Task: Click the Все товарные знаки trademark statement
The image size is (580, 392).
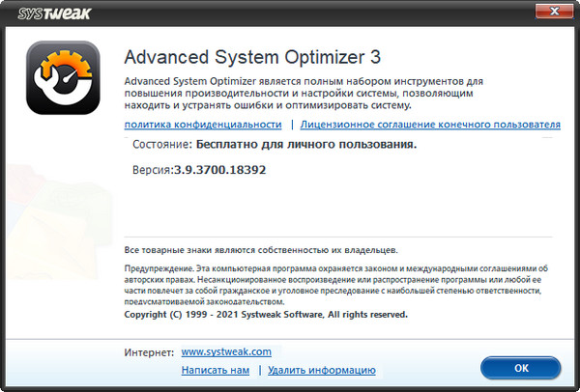Action: pyautogui.click(x=262, y=249)
